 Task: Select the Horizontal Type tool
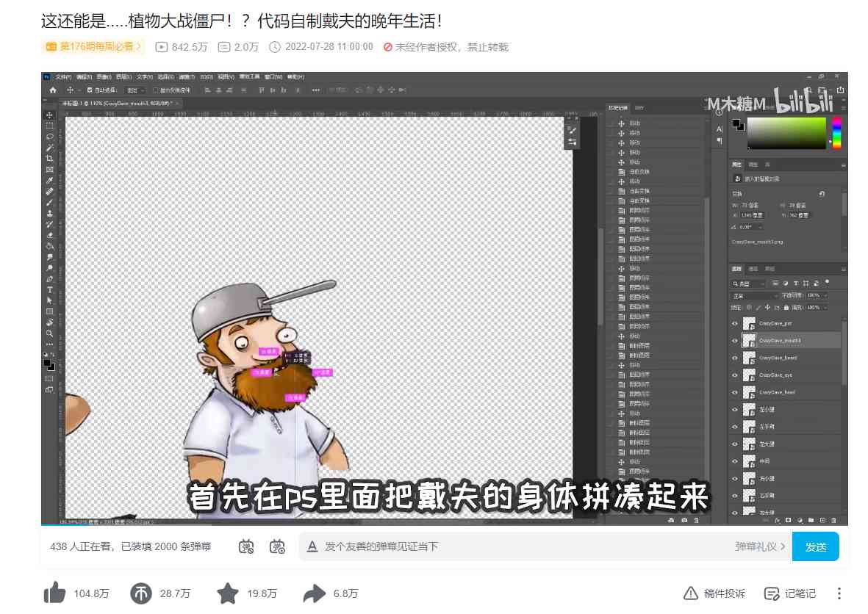click(x=49, y=290)
